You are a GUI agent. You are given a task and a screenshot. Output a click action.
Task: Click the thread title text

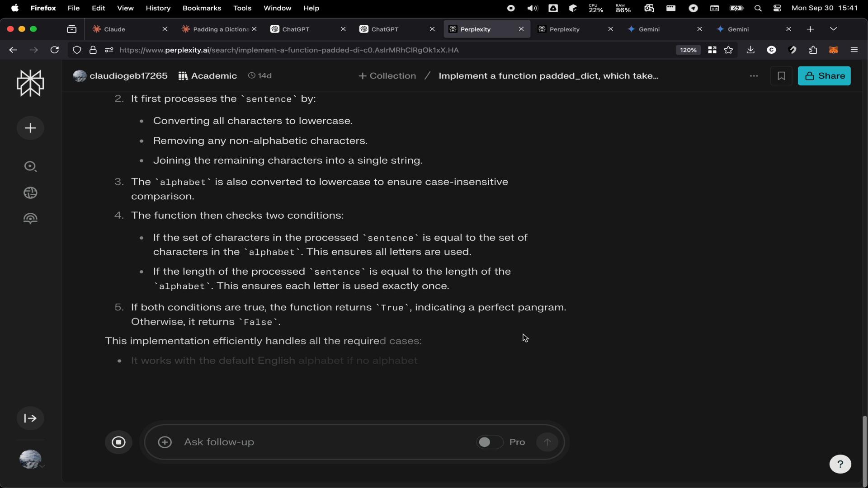[548, 76]
